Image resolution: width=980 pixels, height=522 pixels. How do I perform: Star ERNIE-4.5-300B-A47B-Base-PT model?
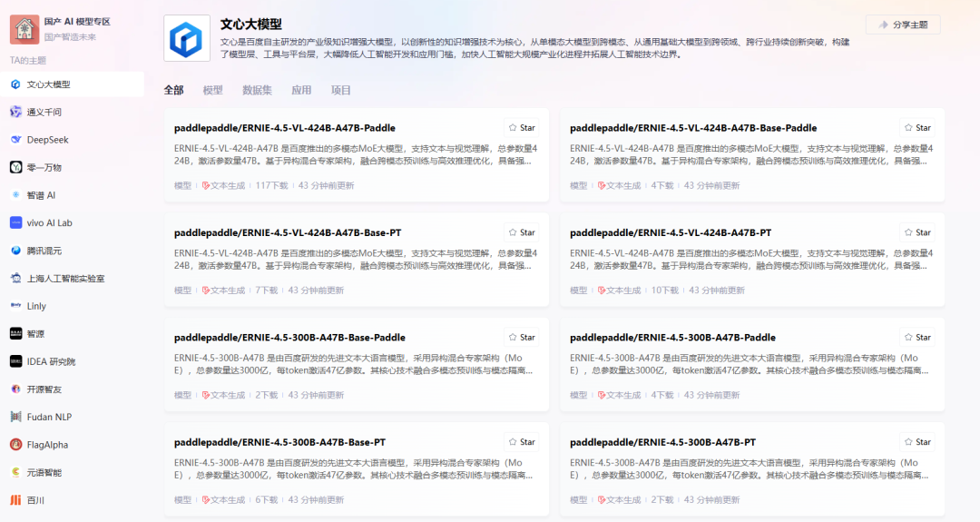tap(522, 442)
